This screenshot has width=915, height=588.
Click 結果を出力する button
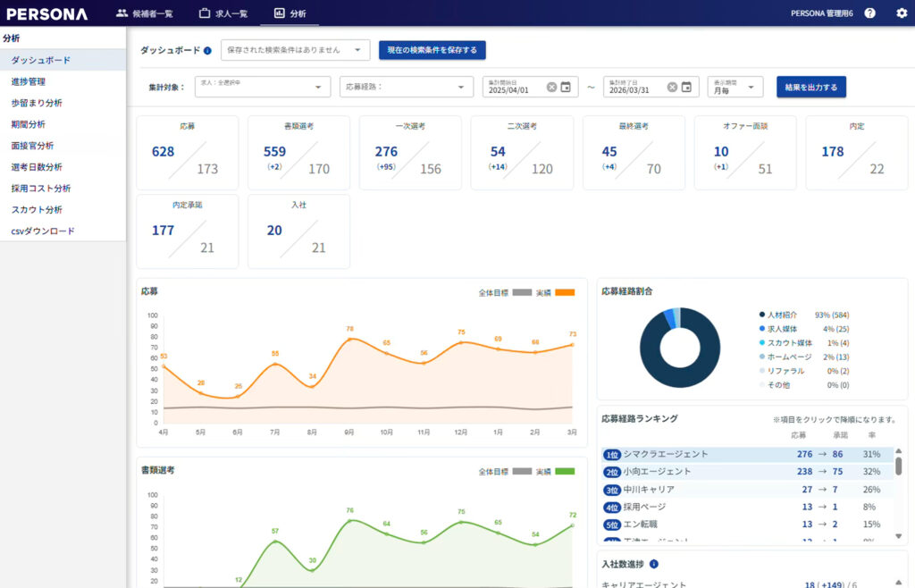811,87
